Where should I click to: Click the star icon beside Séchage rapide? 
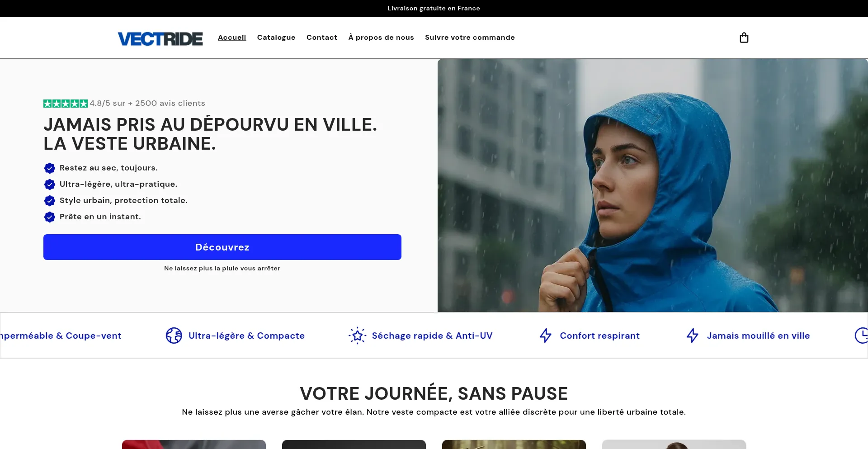pos(357,336)
